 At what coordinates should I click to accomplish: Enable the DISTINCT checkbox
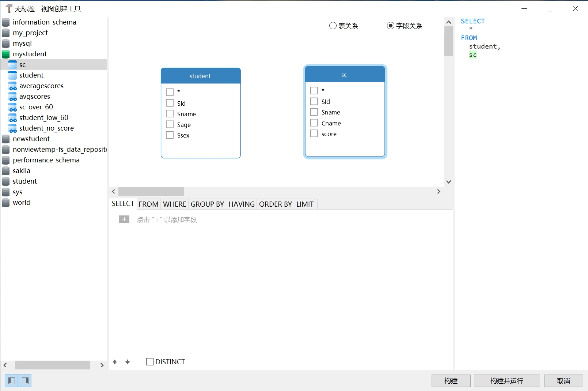(150, 362)
